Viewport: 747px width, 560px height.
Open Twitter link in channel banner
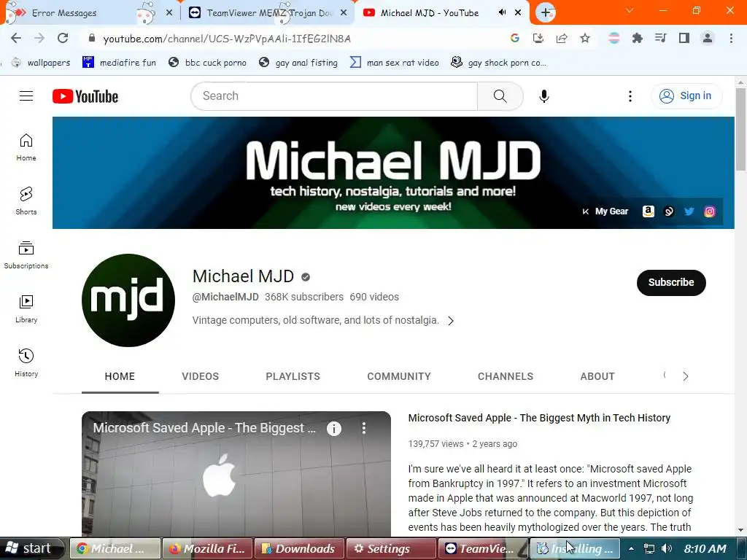click(x=689, y=211)
